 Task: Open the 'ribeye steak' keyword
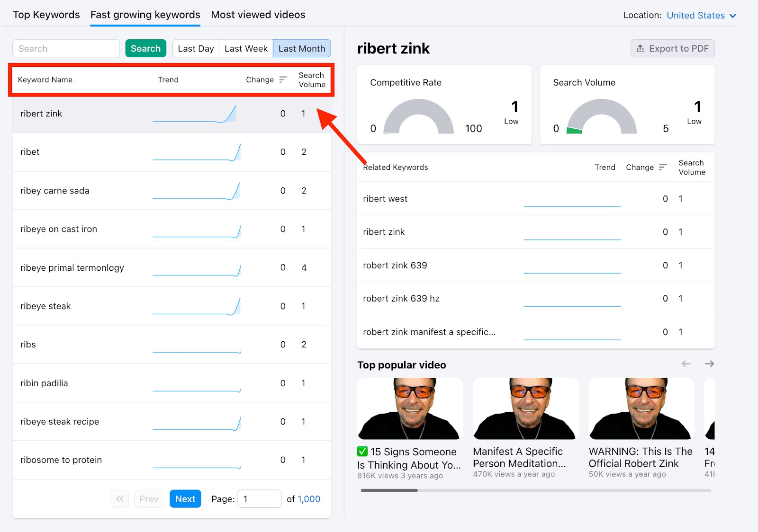[x=45, y=306]
